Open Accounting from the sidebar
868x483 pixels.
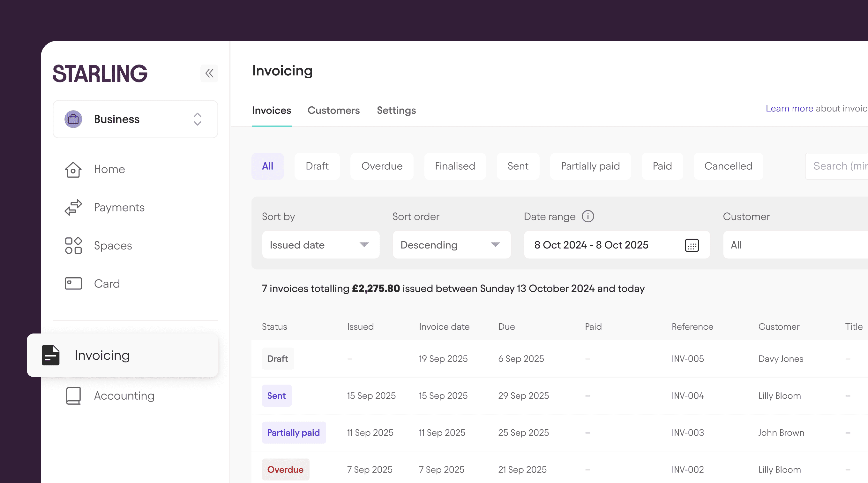(x=124, y=396)
